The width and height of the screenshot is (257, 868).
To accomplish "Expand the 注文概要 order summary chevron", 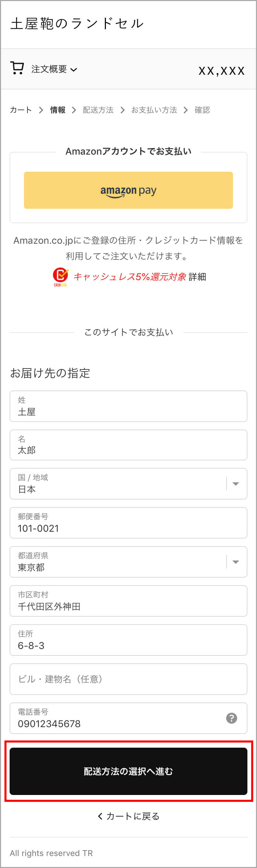I will tap(74, 70).
